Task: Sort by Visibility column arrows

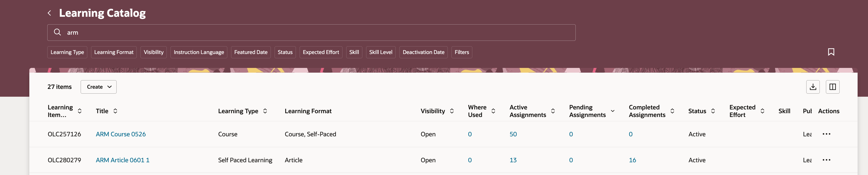Action: (452, 111)
